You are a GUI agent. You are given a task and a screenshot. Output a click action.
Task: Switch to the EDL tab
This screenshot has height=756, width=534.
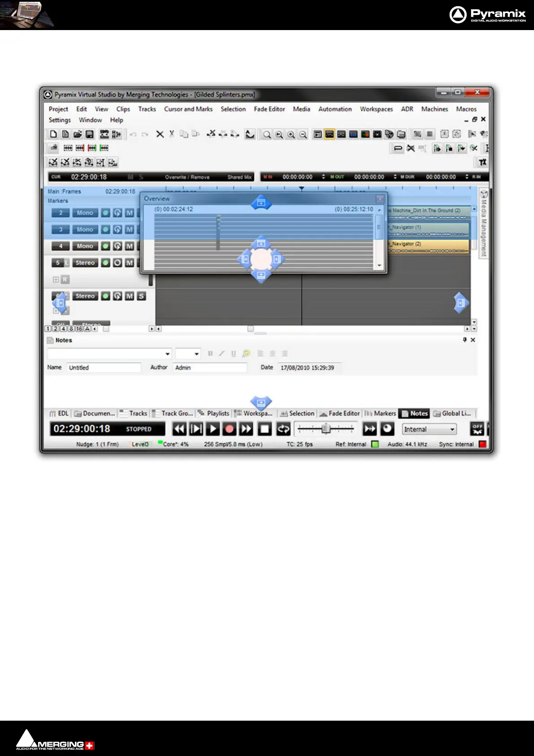[x=59, y=413]
